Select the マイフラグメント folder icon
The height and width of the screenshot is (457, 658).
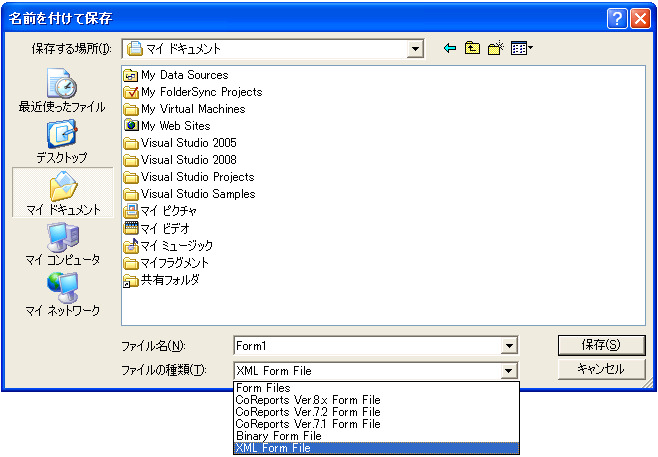(x=131, y=264)
